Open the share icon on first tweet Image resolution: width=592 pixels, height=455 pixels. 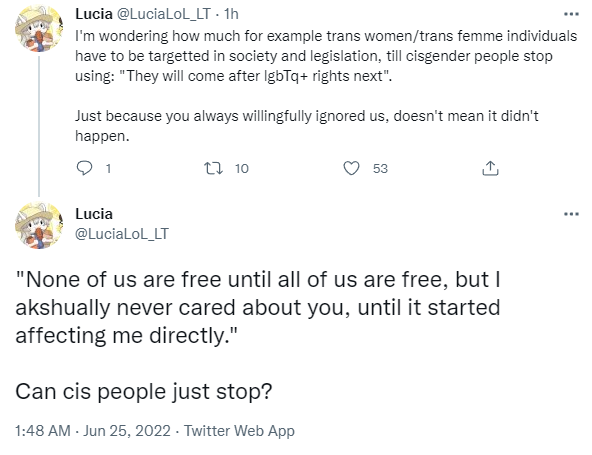click(x=490, y=168)
